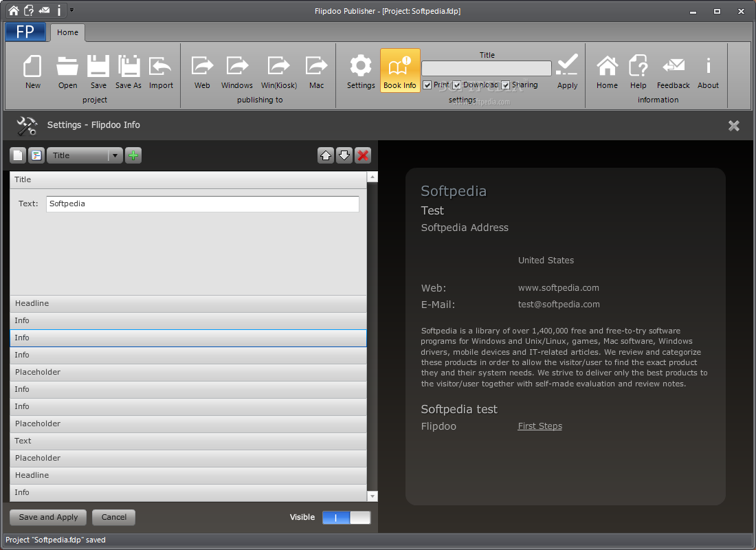Open the FP application menu
This screenshot has width=756, height=550.
25,32
